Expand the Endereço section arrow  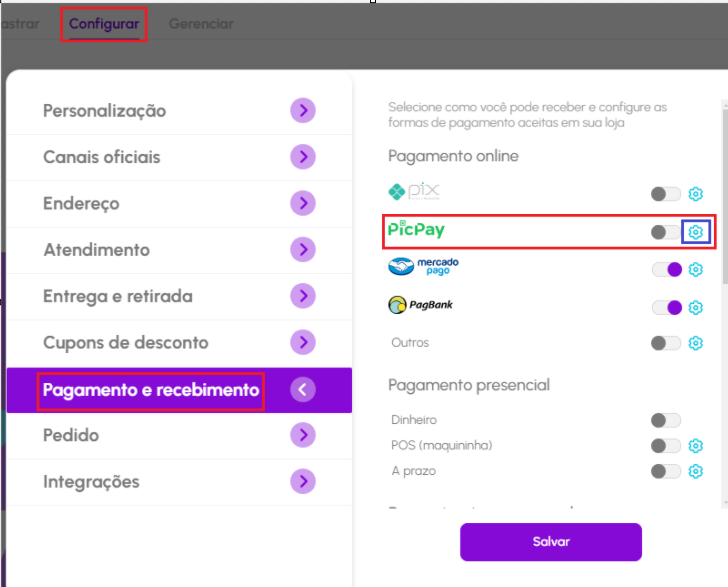(303, 204)
